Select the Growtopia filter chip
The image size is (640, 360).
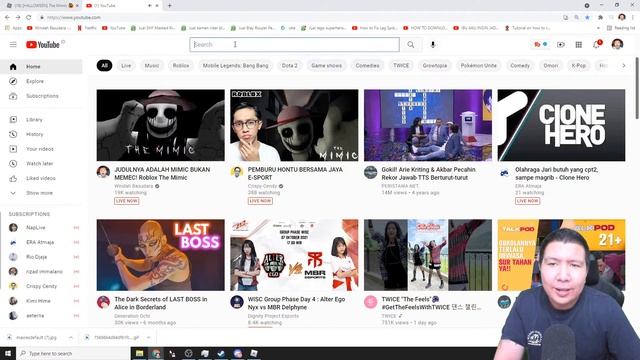coord(435,65)
